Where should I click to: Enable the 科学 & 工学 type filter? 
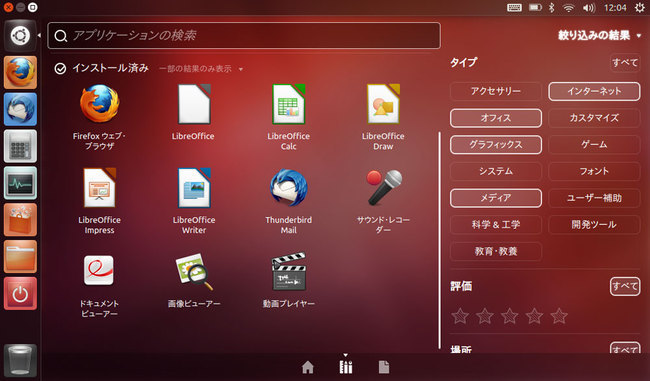click(x=496, y=225)
